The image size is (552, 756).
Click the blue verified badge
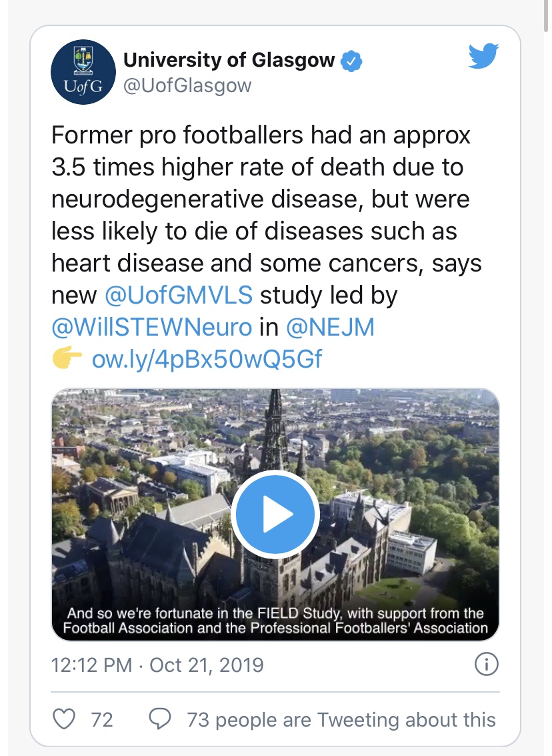[351, 61]
